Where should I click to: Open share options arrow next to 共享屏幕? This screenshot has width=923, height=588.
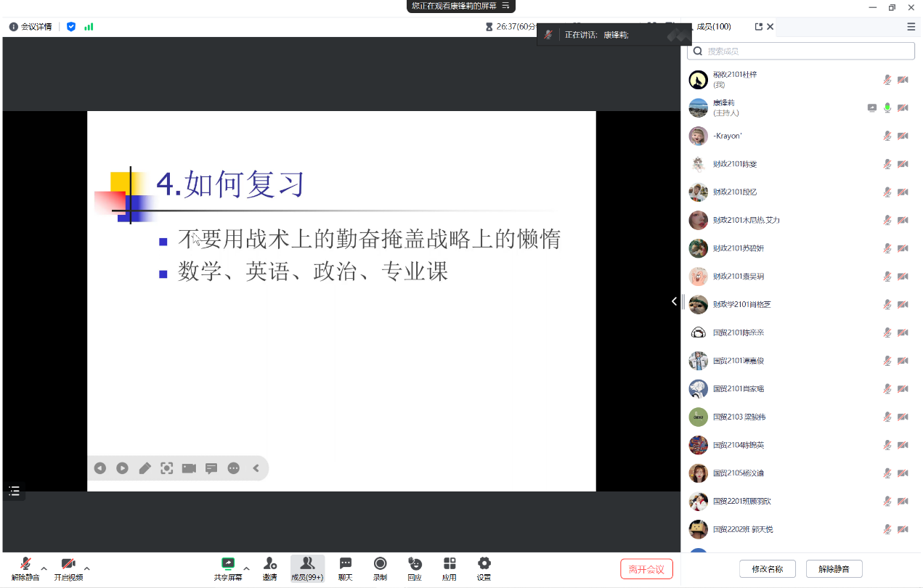pyautogui.click(x=246, y=568)
